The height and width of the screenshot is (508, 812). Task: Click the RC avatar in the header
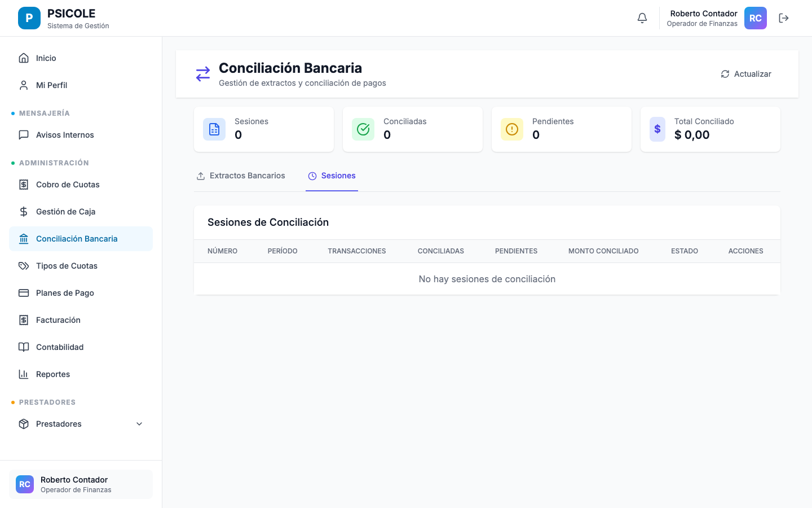tap(756, 18)
